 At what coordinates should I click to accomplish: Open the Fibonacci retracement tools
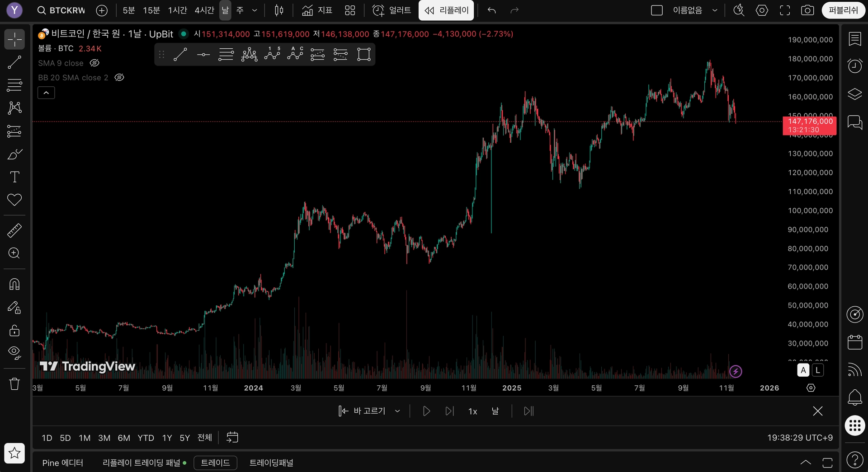pos(14,85)
